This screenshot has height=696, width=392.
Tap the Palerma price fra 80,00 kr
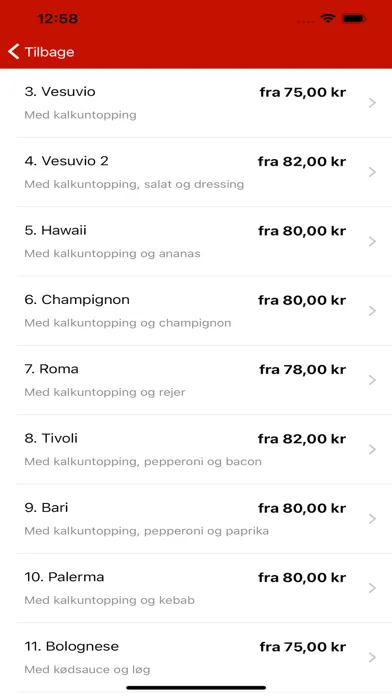302,577
